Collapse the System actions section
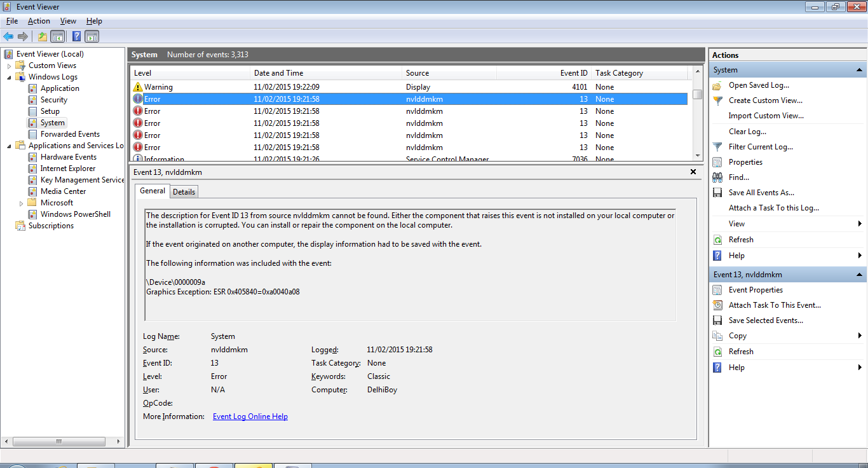Screen dimensions: 868x468 [859, 70]
